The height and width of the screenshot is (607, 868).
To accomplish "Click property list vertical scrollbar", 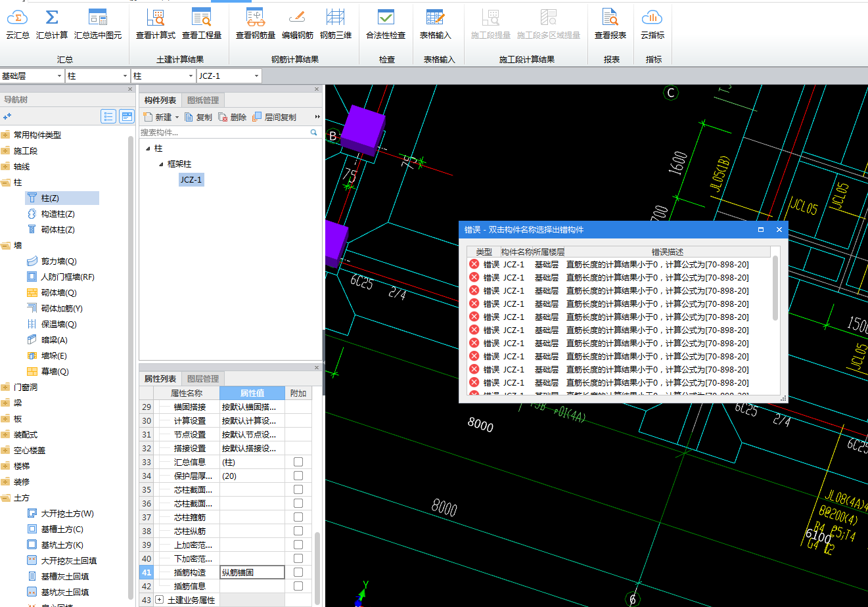I will [317, 568].
